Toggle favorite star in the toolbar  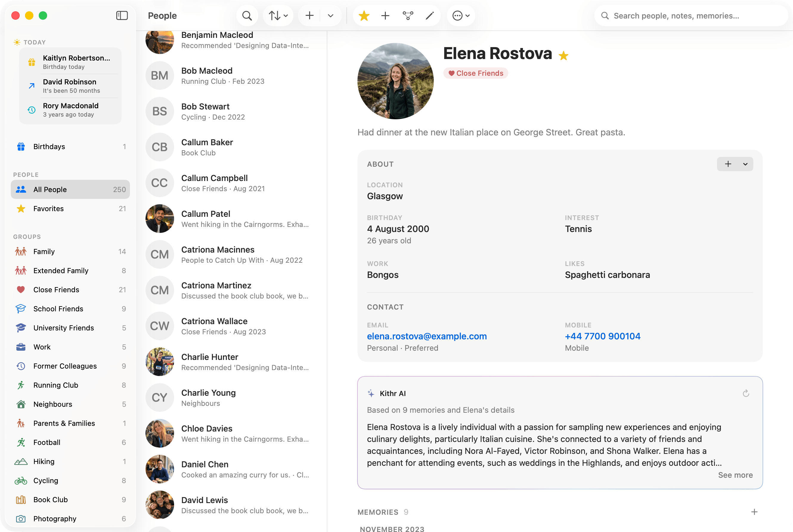point(364,16)
